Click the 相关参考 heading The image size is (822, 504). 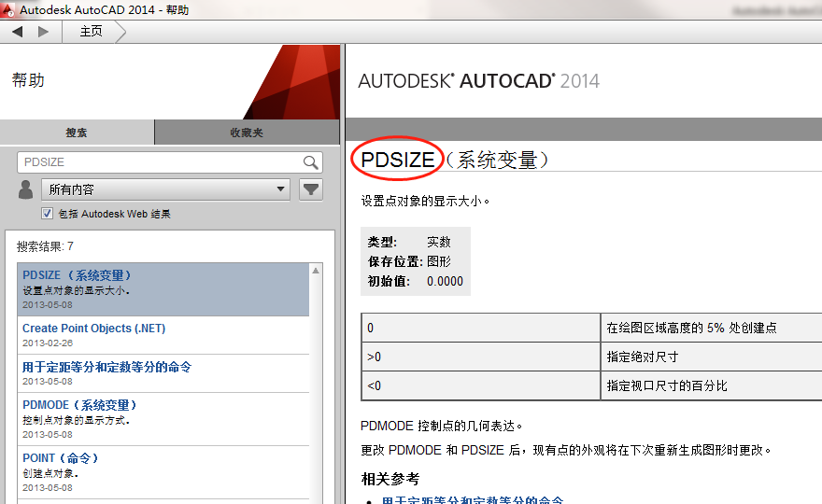coord(390,478)
